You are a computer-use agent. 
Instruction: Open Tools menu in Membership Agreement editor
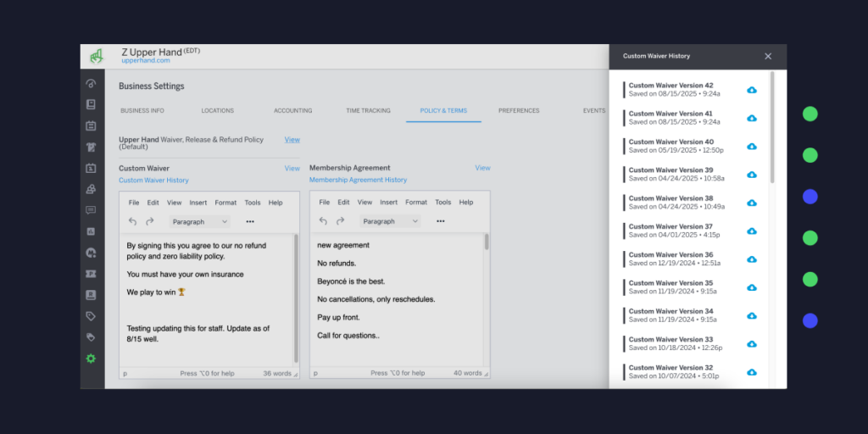coord(442,203)
